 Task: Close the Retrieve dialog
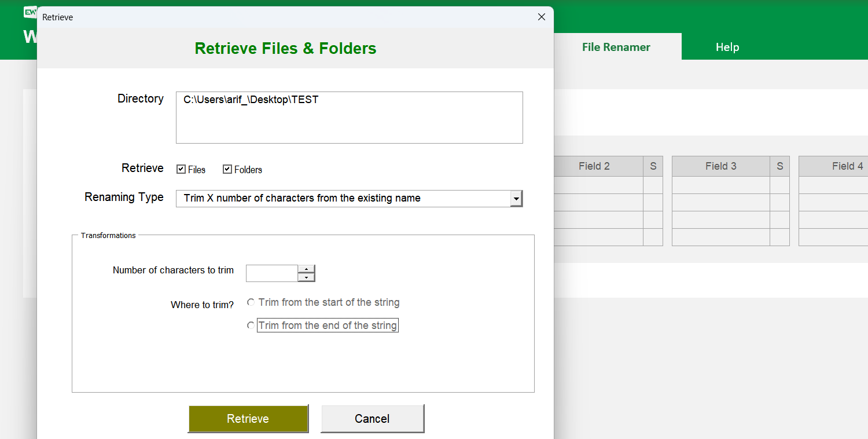pyautogui.click(x=541, y=17)
